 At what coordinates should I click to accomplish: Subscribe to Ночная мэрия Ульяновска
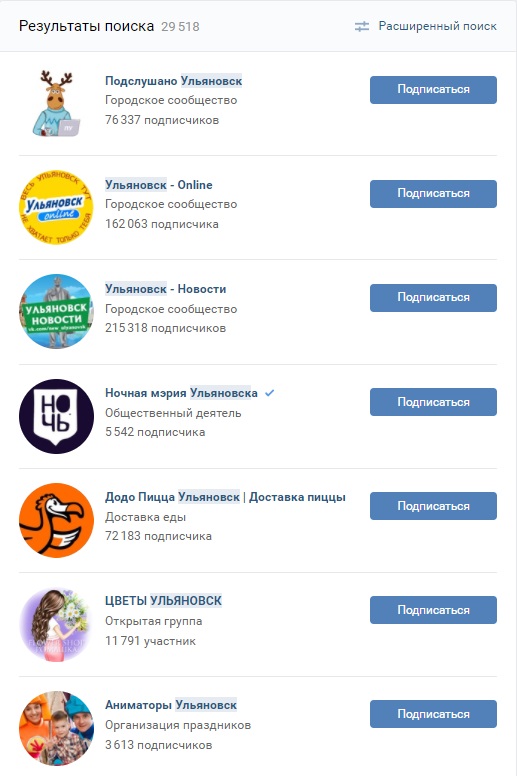click(x=433, y=402)
